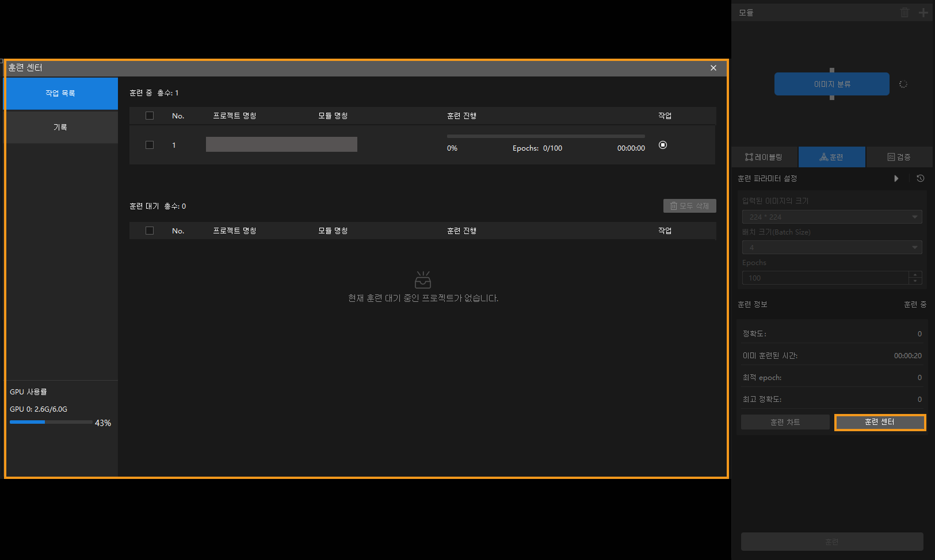Screen dimensions: 935x560
Task: Click the '훈련 대기 총수: 0' heading
Action: 158,206
